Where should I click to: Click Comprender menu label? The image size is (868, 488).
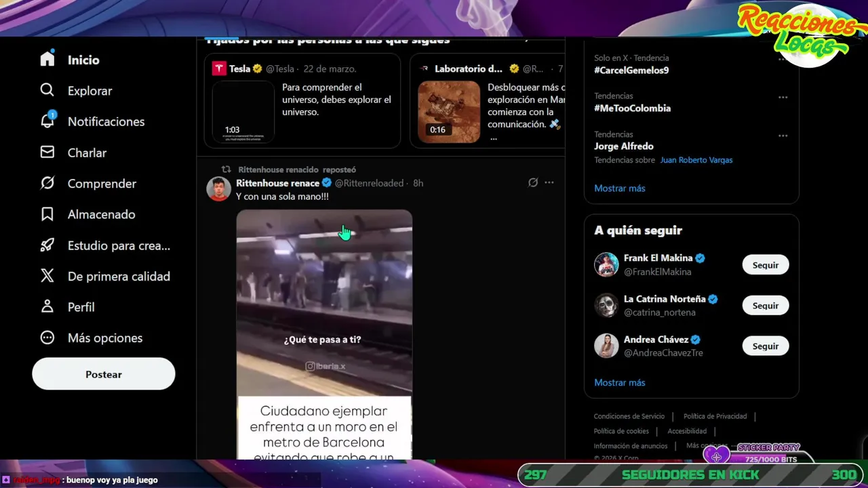(x=102, y=184)
